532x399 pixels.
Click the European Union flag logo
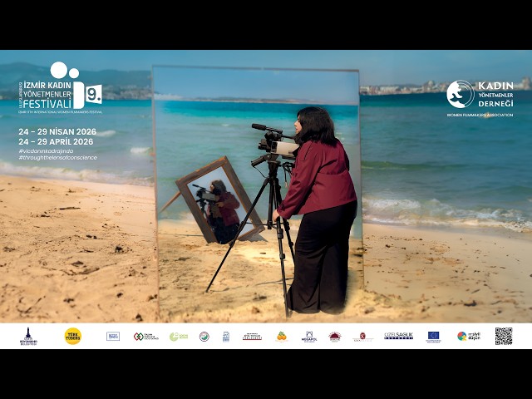click(x=434, y=337)
